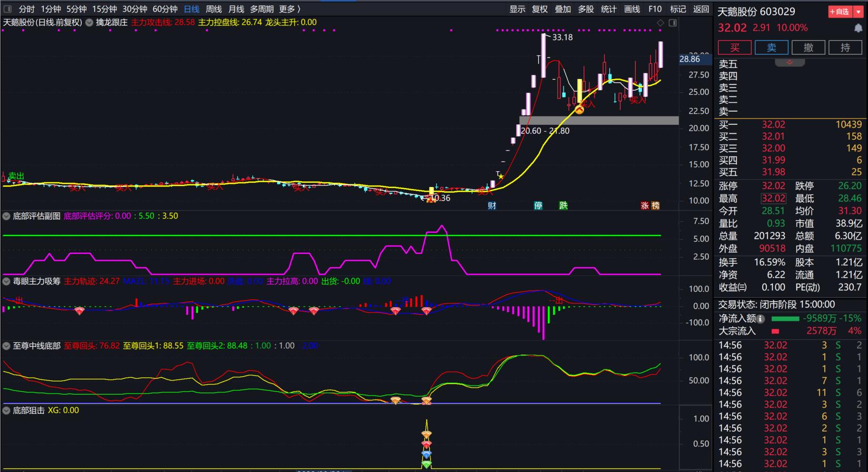Click the PE(动) value 230.7
This screenshot has height=472, width=868.
(x=850, y=287)
